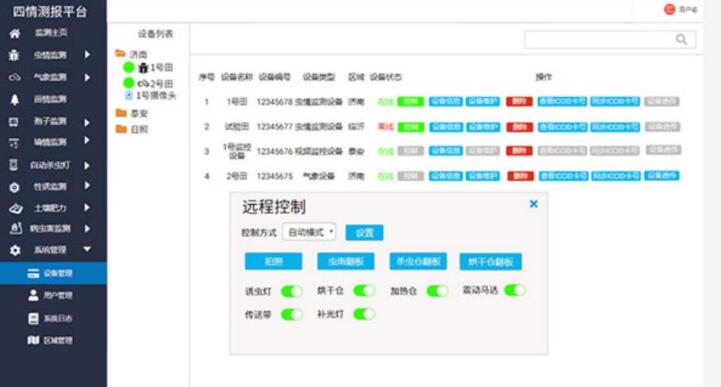721x387 pixels.
Task: Click the microscope icon beside 病虫害监测
Action: (x=16, y=228)
